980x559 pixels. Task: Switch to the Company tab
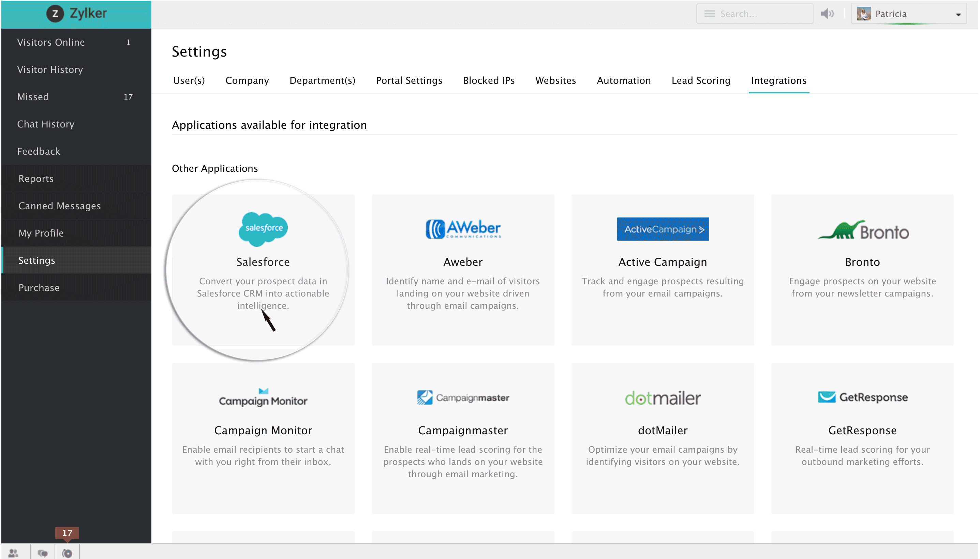pos(247,81)
